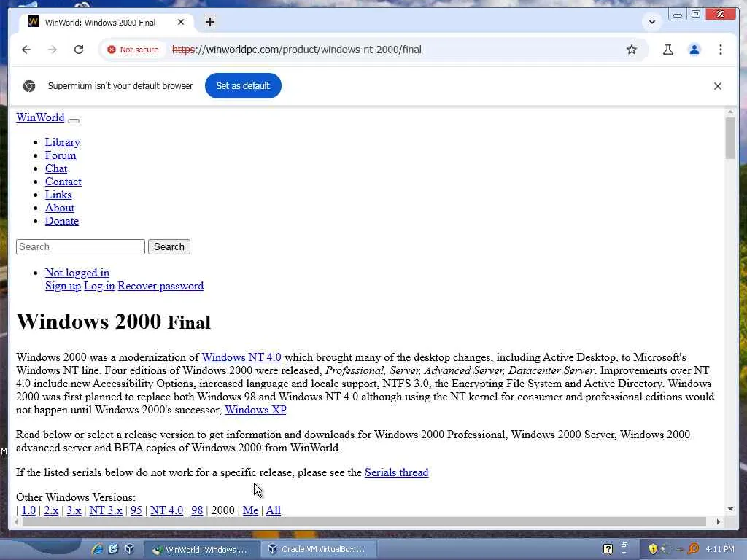Image resolution: width=747 pixels, height=560 pixels.
Task: Open the WinWorld home link
Action: pos(40,117)
